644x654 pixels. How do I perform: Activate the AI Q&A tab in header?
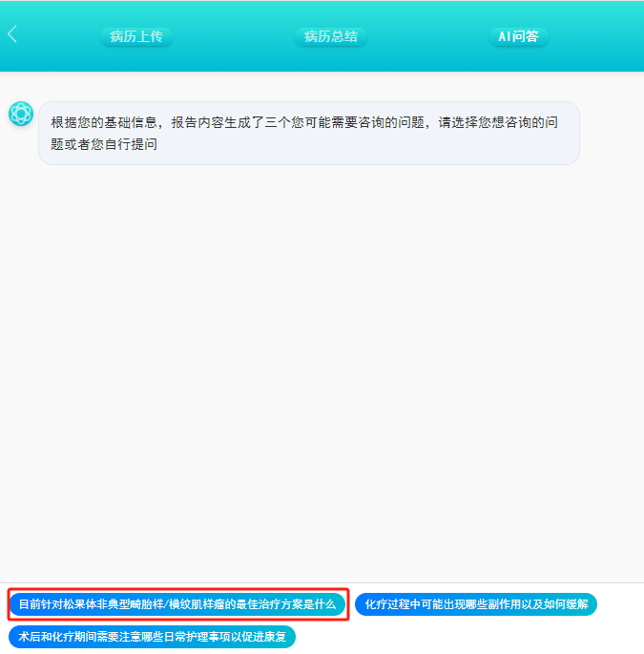point(518,36)
